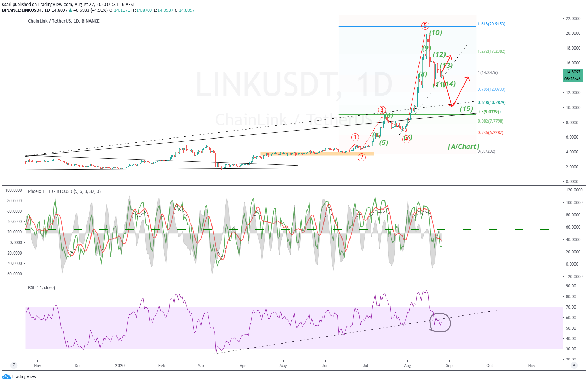This screenshot has height=383, width=588.
Task: Click the 0.236(6.2282) Fibonacci level label
Action: coord(490,133)
